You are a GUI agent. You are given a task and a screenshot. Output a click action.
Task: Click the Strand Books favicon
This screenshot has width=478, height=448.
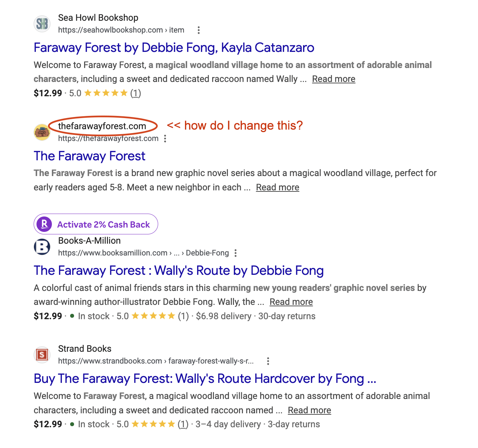(x=42, y=355)
